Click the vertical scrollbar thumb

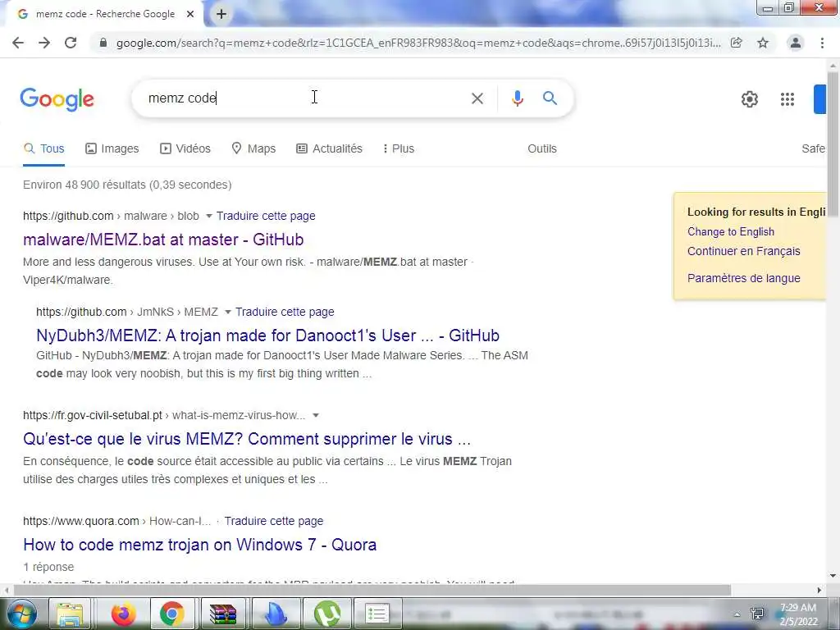[x=833, y=144]
